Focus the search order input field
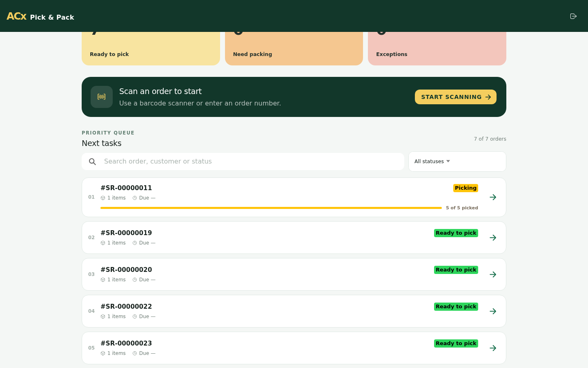This screenshot has height=368, width=588. (243, 162)
